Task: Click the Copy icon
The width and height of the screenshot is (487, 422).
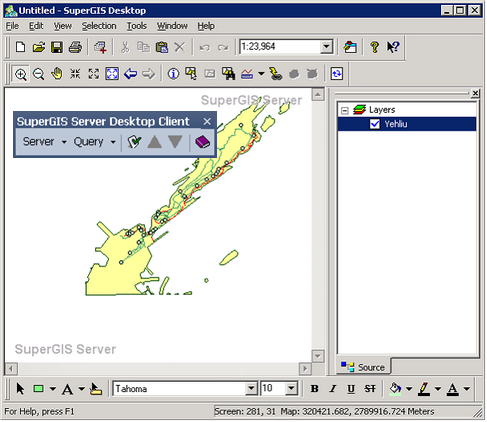Action: tap(143, 47)
